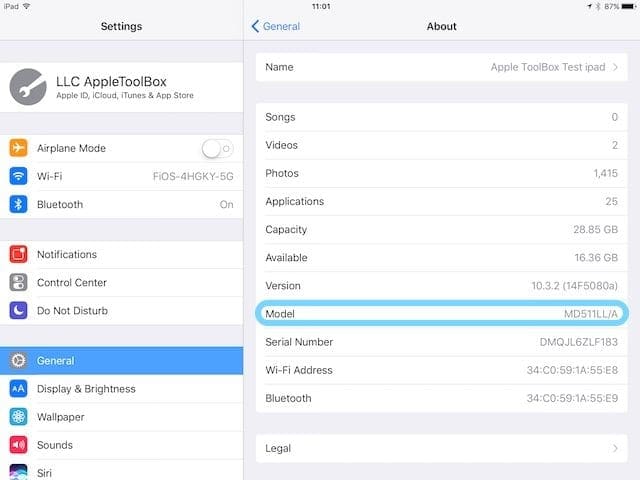Select General in the settings sidebar
This screenshot has width=640, height=480.
(121, 361)
